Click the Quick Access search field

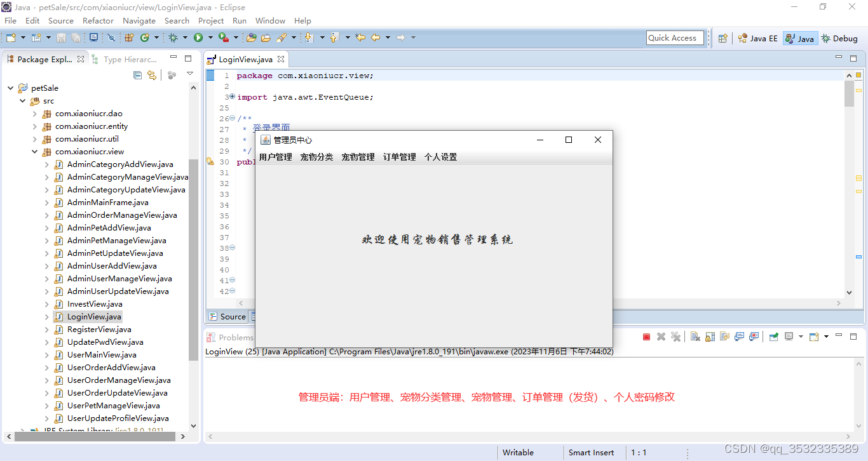click(x=675, y=37)
